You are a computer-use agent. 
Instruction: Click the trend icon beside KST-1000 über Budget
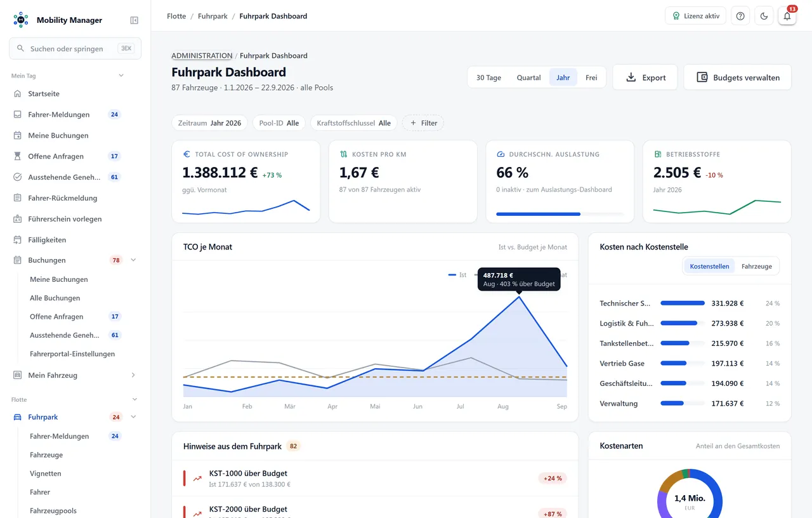pyautogui.click(x=198, y=478)
